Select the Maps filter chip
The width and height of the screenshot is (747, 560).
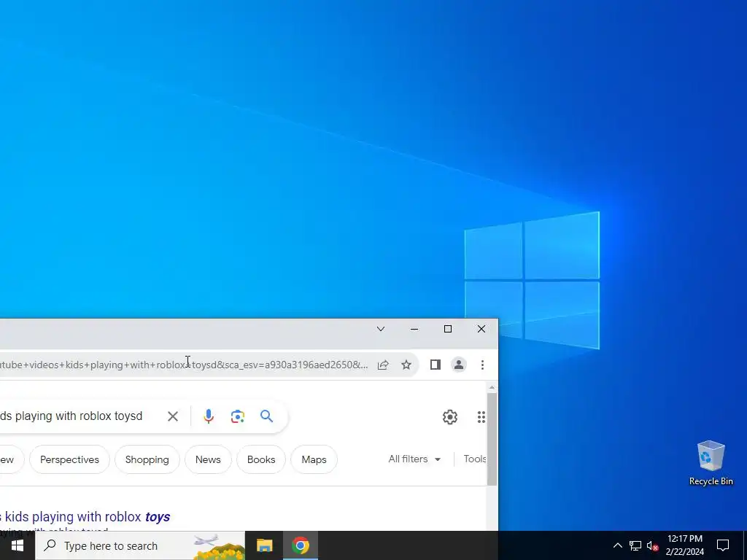(314, 459)
